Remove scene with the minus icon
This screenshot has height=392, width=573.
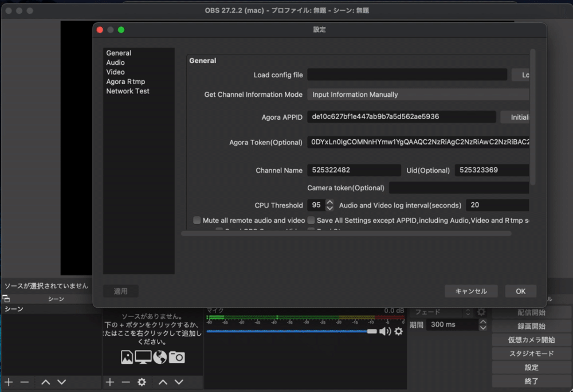click(25, 382)
